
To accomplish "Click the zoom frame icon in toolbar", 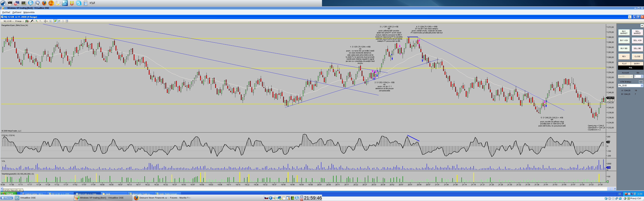I will pos(50,21).
